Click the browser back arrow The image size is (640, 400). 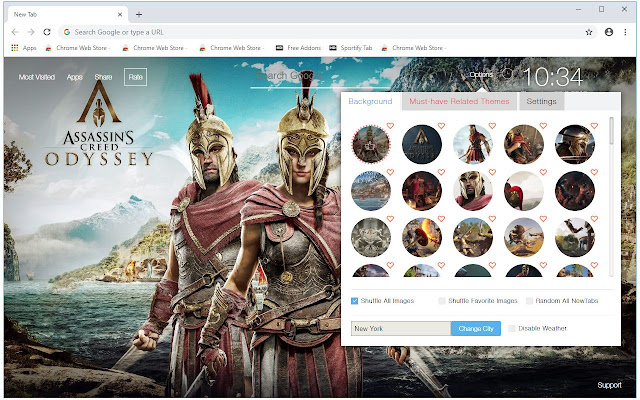[x=16, y=32]
